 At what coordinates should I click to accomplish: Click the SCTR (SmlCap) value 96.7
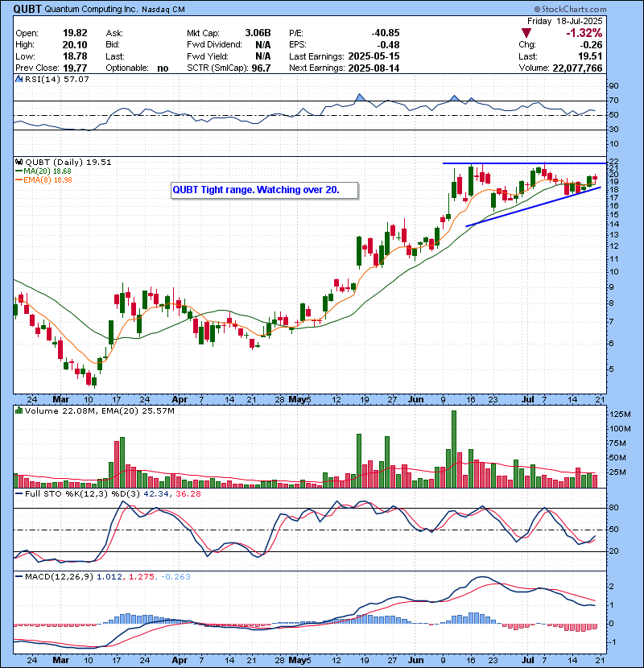pyautogui.click(x=262, y=68)
